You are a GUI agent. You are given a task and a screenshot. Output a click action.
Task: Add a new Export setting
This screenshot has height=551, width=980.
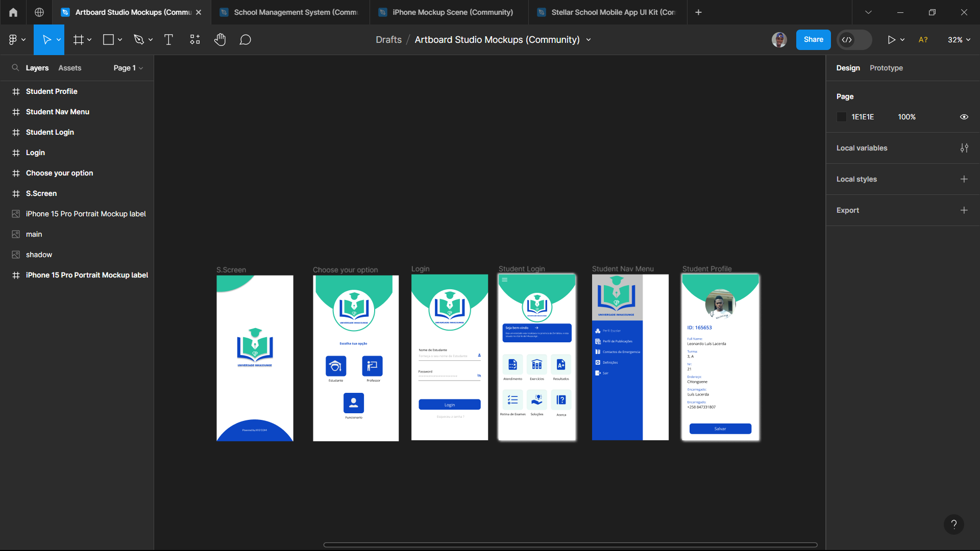point(964,210)
